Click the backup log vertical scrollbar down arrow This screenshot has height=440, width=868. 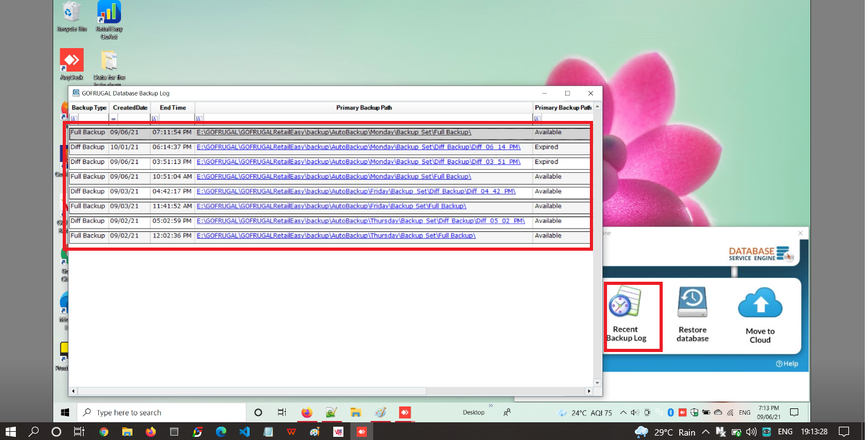(597, 382)
